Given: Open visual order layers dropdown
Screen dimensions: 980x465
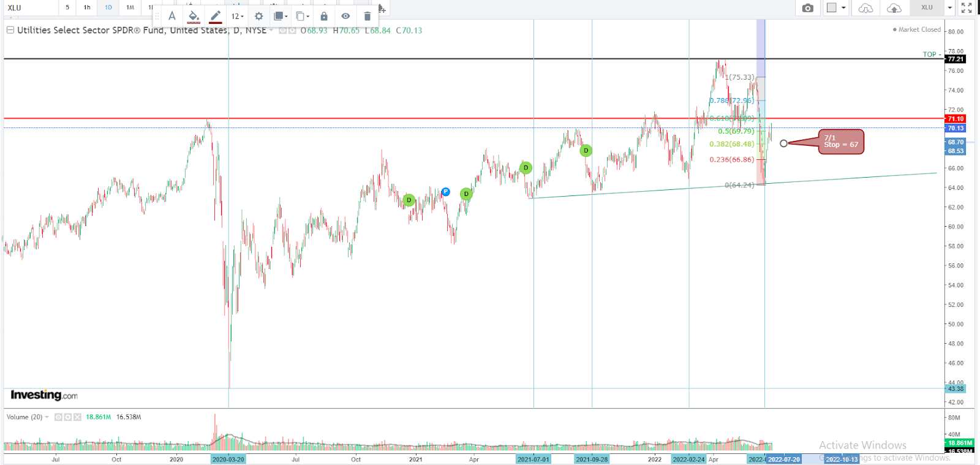Looking at the screenshot, I should point(281,17).
